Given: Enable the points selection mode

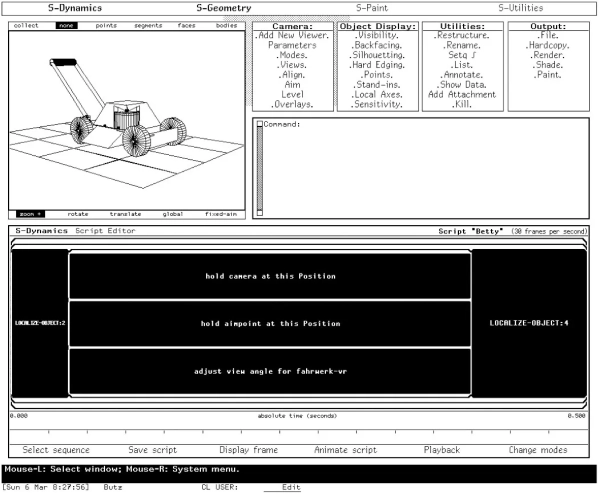Looking at the screenshot, I should point(104,24).
